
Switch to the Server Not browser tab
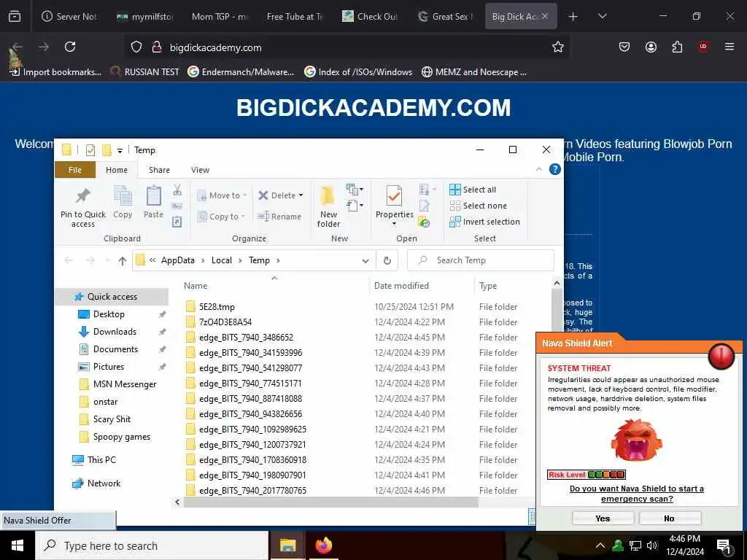click(69, 17)
